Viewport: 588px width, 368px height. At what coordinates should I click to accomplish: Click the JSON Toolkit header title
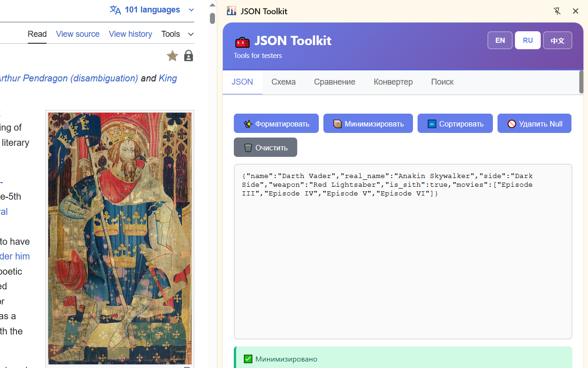pyautogui.click(x=293, y=40)
